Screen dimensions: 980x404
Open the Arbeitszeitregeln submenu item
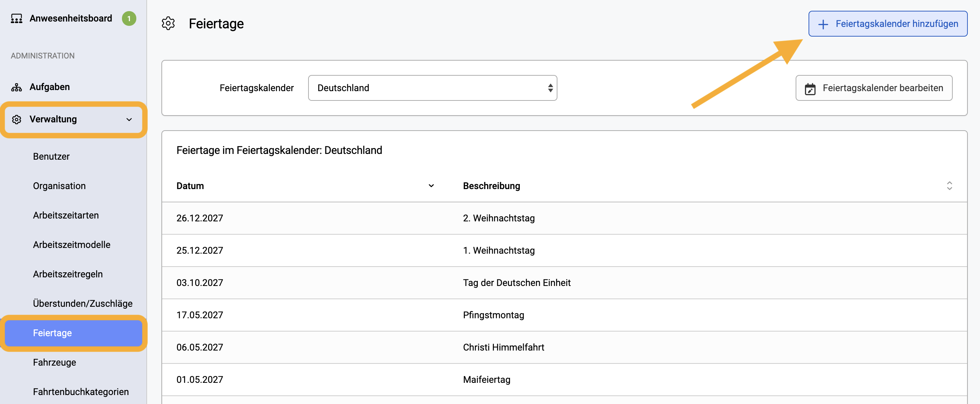coord(68,274)
